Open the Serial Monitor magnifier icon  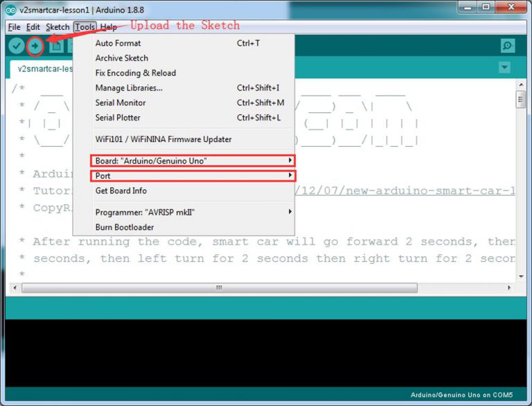click(508, 46)
